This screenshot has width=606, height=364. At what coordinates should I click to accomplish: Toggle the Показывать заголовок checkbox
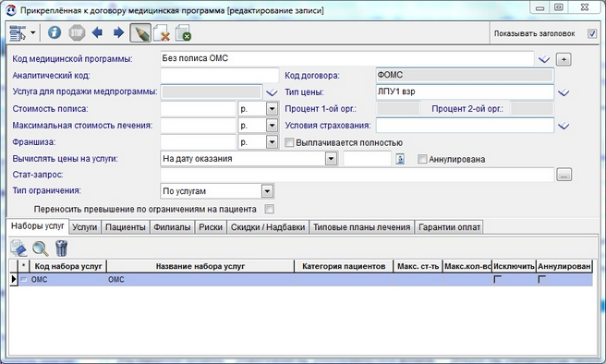pos(592,33)
